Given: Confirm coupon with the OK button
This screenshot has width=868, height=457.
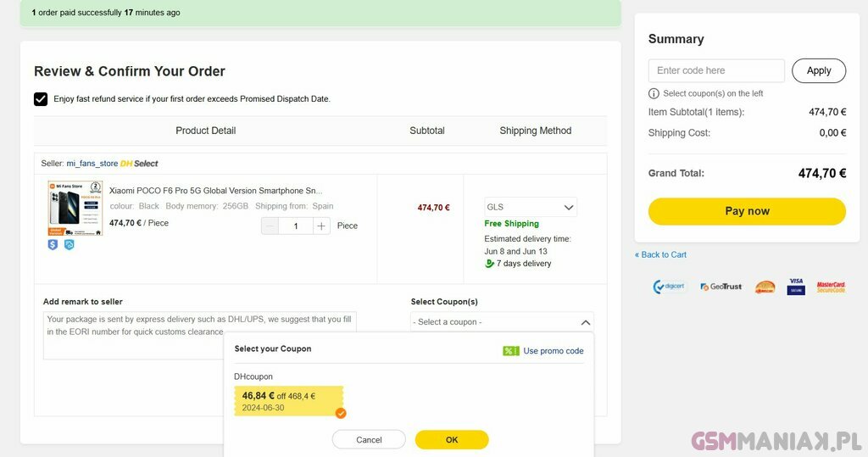Looking at the screenshot, I should pos(452,440).
